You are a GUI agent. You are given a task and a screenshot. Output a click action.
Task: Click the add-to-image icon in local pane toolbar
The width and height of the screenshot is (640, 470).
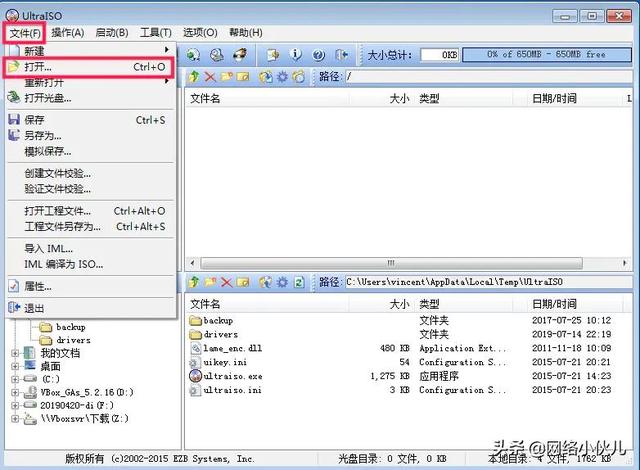266,282
